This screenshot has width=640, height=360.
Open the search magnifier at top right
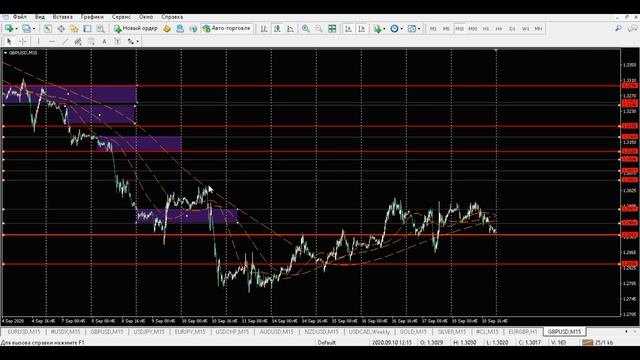pos(618,29)
